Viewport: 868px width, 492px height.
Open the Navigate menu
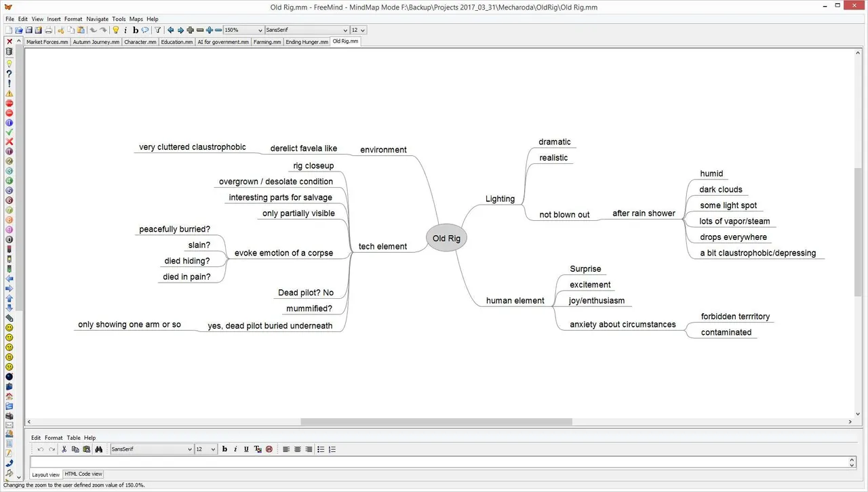97,19
